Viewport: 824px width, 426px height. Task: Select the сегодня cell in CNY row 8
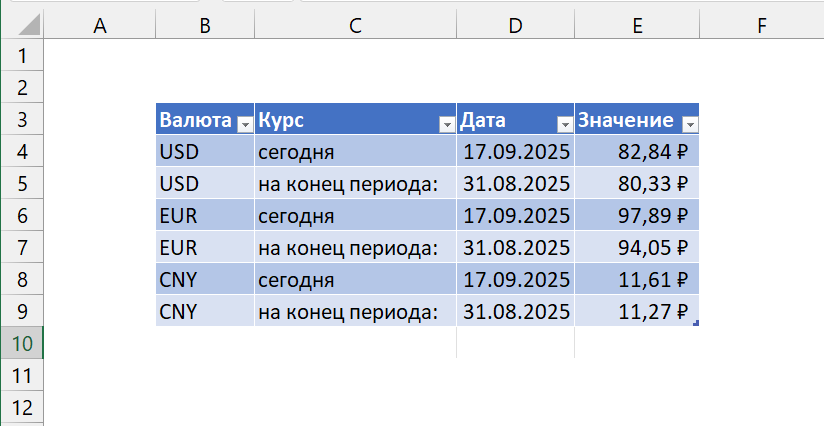pos(355,279)
